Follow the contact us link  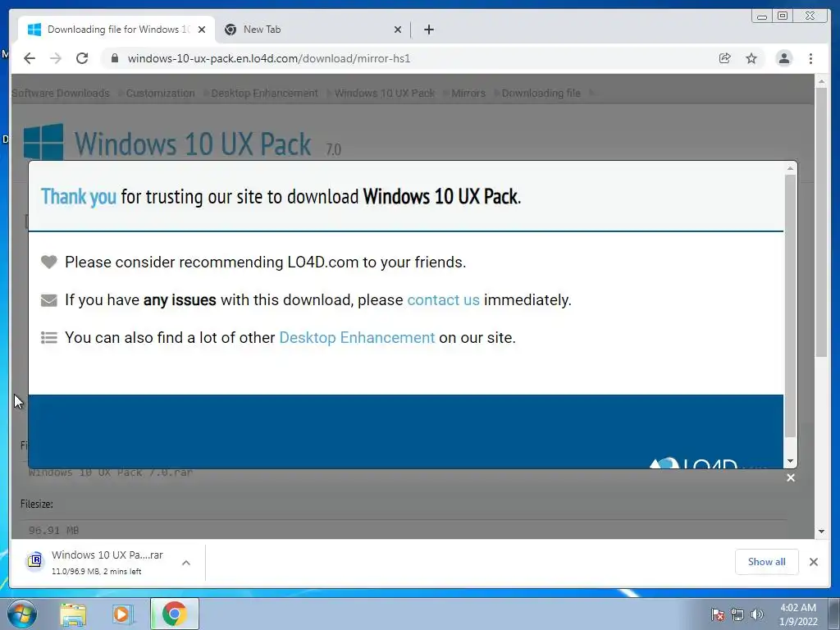click(443, 300)
